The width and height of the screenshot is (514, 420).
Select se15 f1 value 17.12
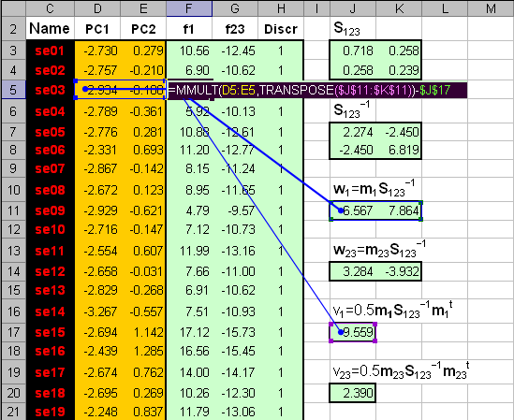pos(189,332)
